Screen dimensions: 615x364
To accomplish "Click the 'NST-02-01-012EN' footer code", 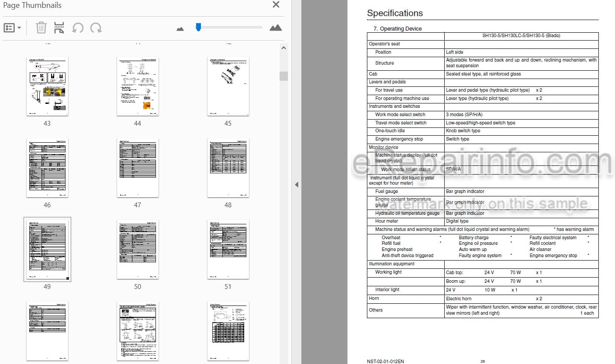I will pos(386,361).
